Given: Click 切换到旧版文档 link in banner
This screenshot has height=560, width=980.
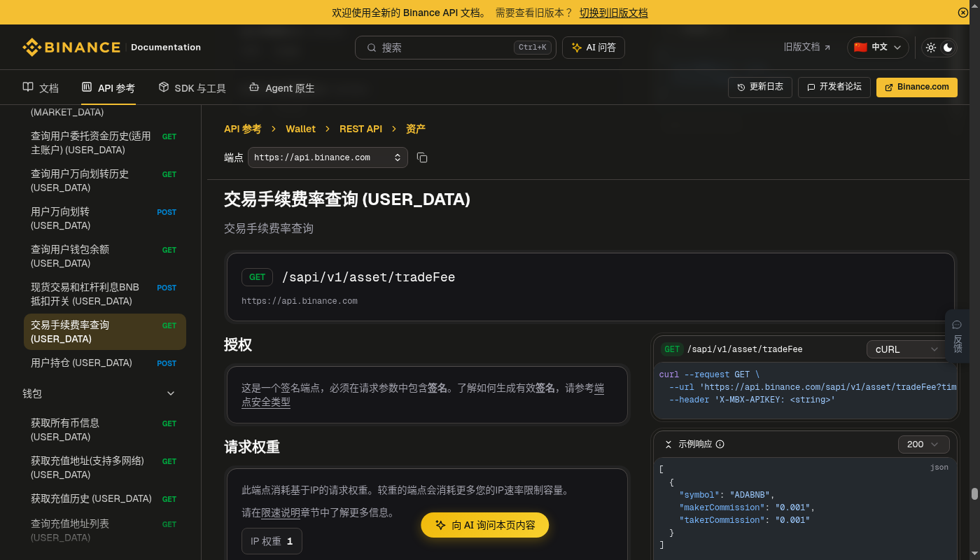Looking at the screenshot, I should (x=613, y=13).
